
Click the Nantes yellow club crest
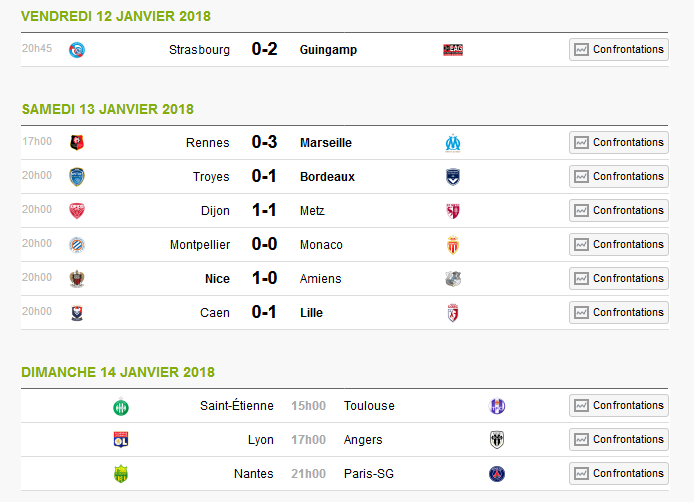point(121,474)
